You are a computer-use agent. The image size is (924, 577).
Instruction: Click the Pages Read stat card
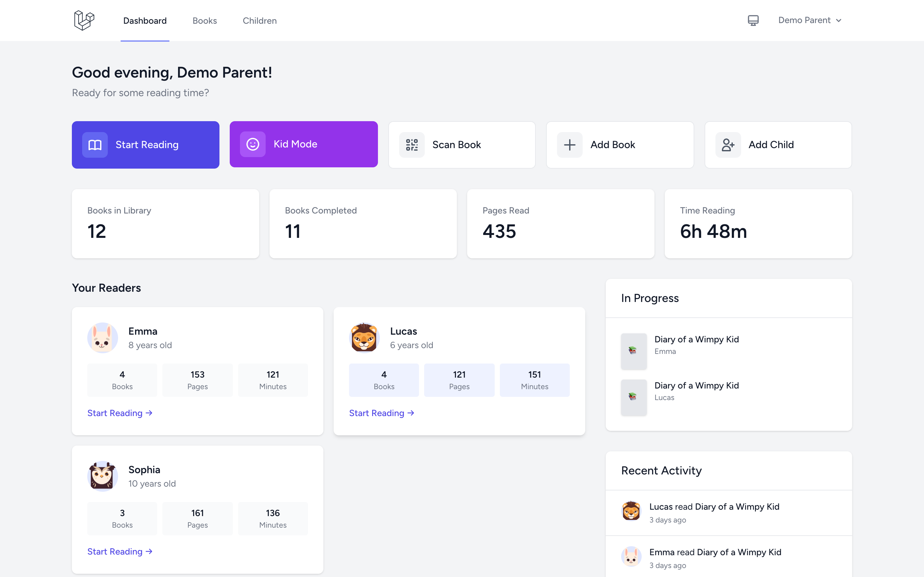pyautogui.click(x=560, y=224)
